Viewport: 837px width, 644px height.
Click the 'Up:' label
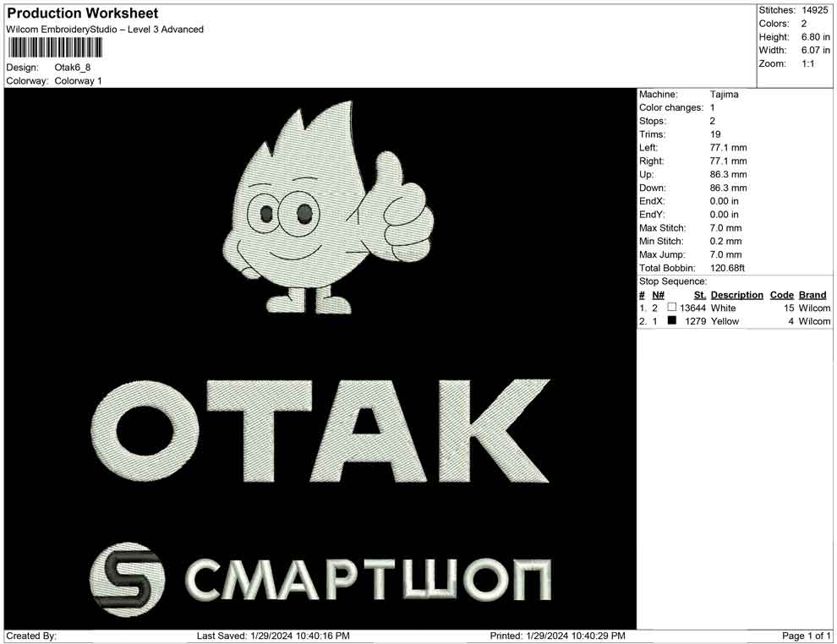[x=647, y=174]
